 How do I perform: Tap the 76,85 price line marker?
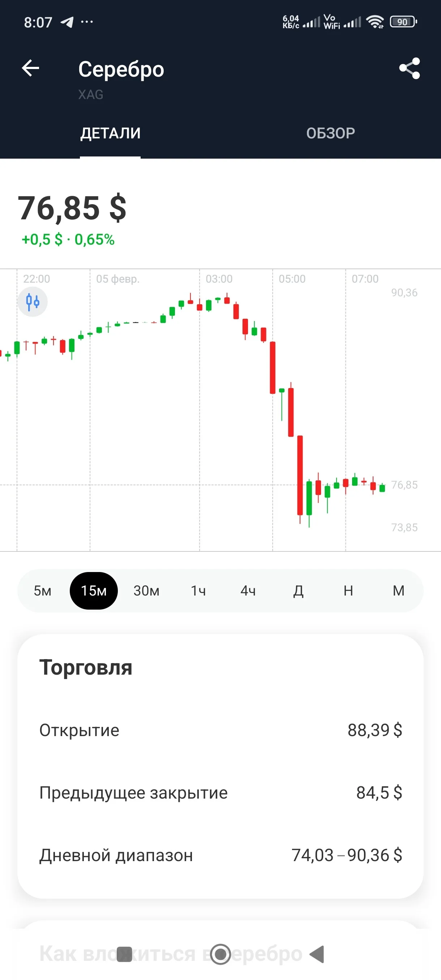pos(404,485)
